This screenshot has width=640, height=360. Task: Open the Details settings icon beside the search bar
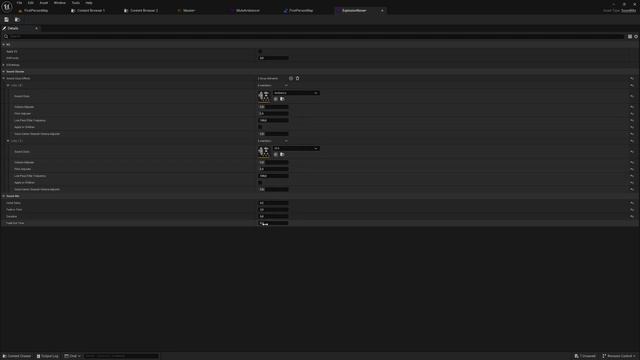pos(636,36)
